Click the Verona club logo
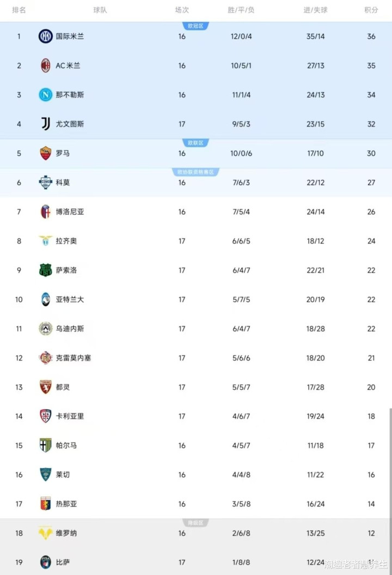 tap(46, 533)
